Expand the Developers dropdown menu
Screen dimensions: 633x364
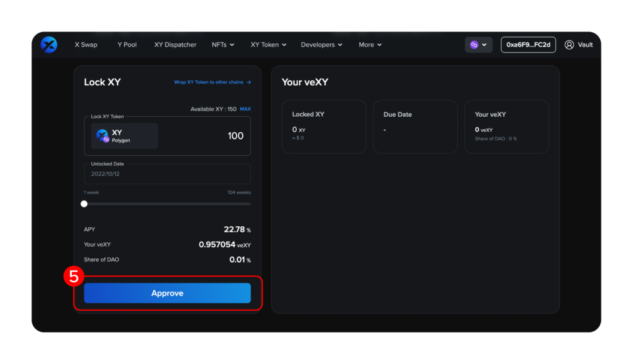(321, 44)
